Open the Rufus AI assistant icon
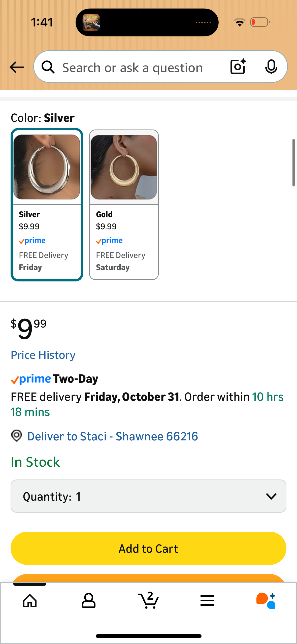Viewport: 297px width, 644px height. tap(266, 601)
